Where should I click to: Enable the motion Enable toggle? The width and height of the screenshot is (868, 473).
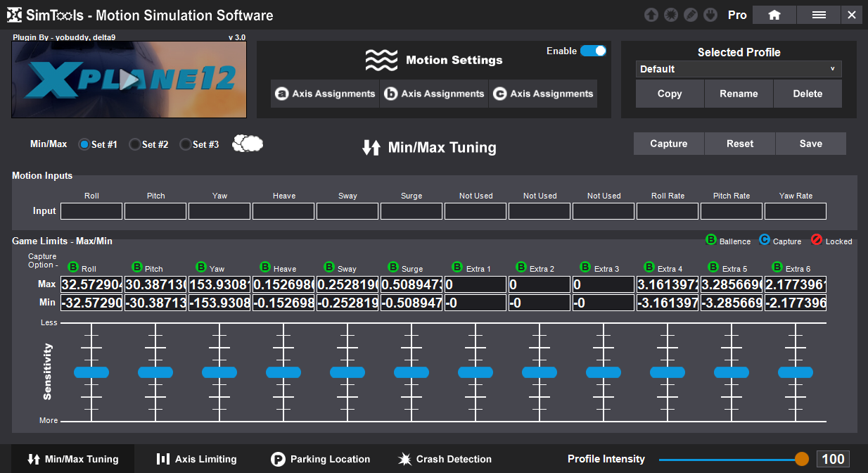pyautogui.click(x=594, y=51)
